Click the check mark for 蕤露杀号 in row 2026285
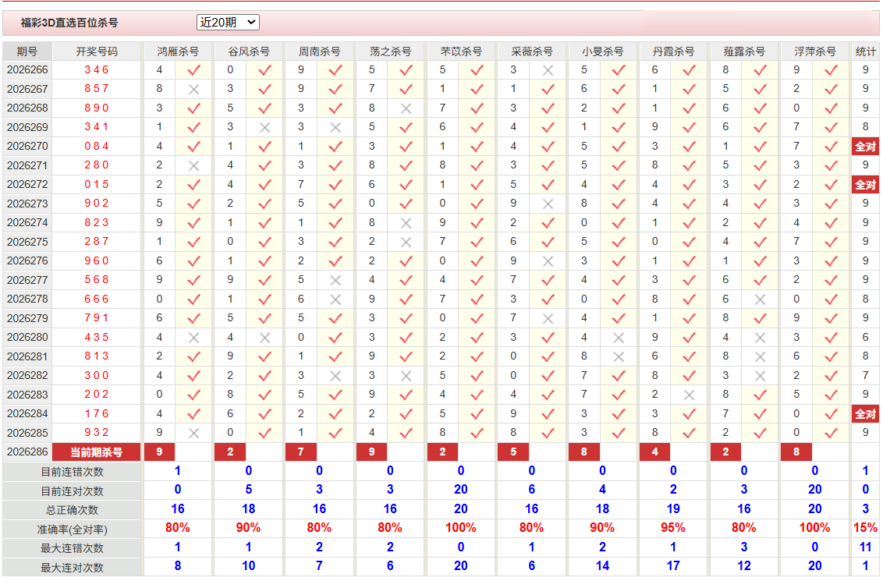890x588 pixels. pos(760,433)
